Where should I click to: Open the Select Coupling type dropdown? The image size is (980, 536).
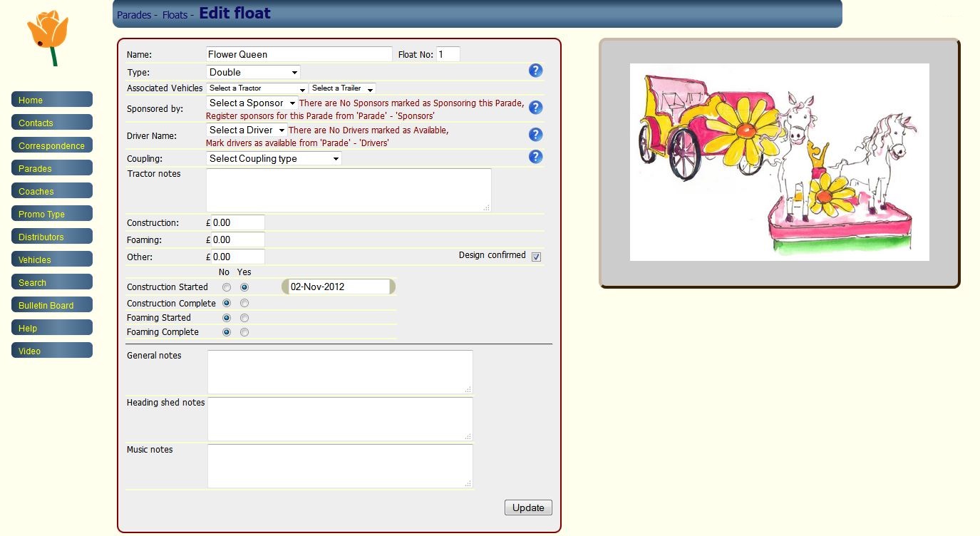(274, 158)
